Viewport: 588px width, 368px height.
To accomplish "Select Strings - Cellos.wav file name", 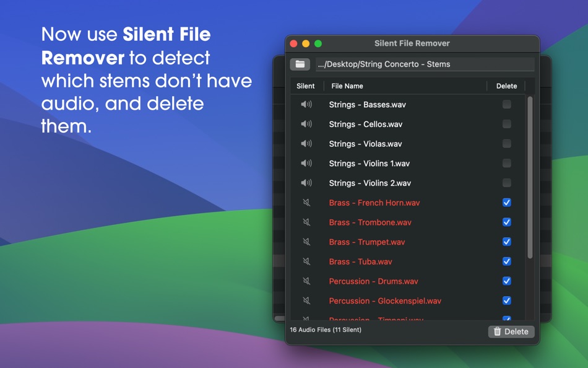I will click(x=366, y=125).
